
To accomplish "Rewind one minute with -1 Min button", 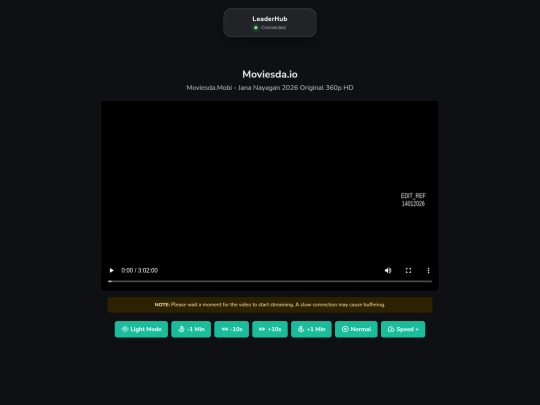I will point(191,329).
